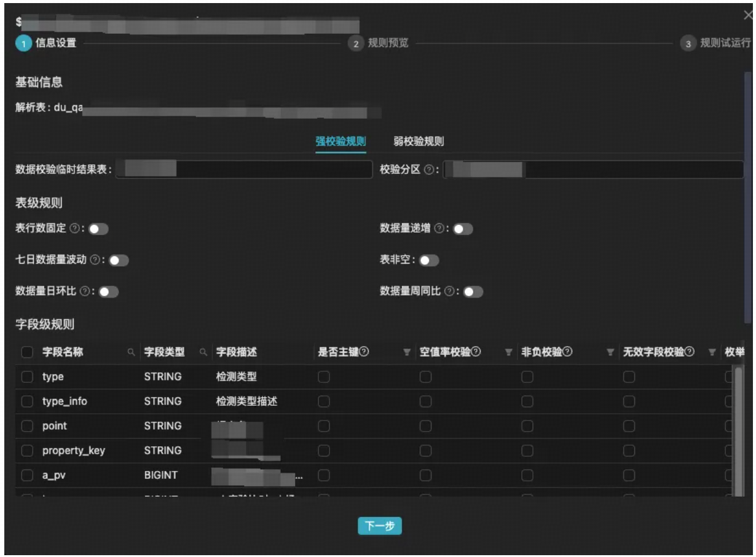The height and width of the screenshot is (557, 756).
Task: Click the help icon next to 校验分区
Action: [x=431, y=170]
